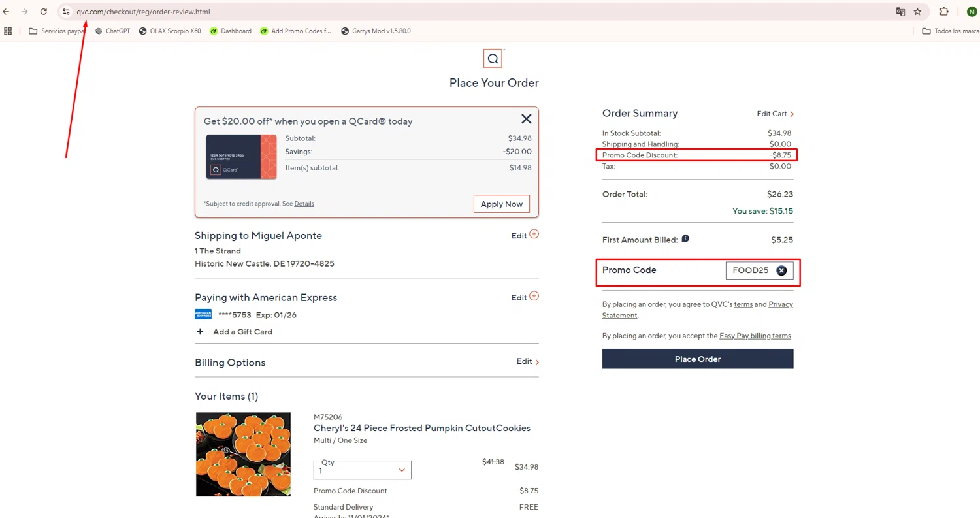This screenshot has width=980, height=518.
Task: Open the browser extensions icon
Action: (x=943, y=12)
